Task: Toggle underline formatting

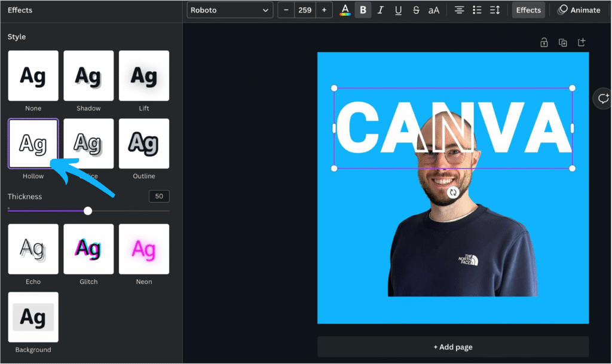Action: coord(398,10)
